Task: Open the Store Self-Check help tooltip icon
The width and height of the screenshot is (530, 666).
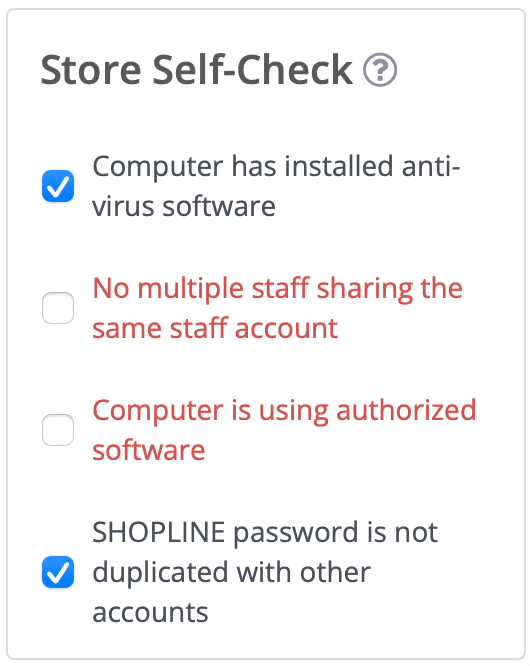Action: [x=380, y=70]
